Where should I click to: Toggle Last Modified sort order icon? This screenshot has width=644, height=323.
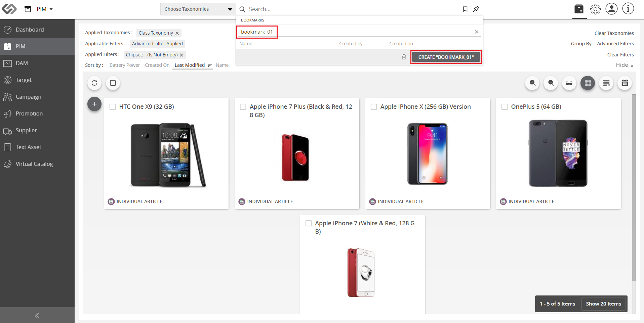click(210, 65)
